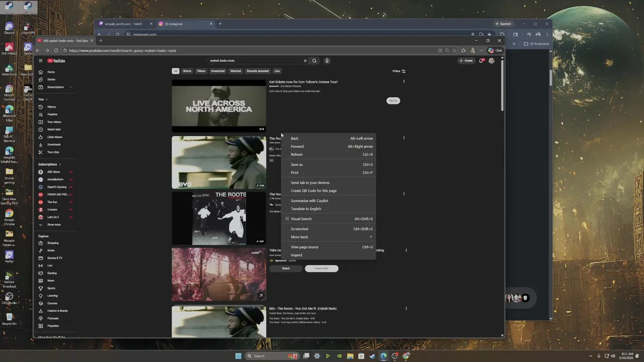Screen dimensions: 644x362
Task: Click the YouTube page vertical scrollbar
Action: click(502, 85)
